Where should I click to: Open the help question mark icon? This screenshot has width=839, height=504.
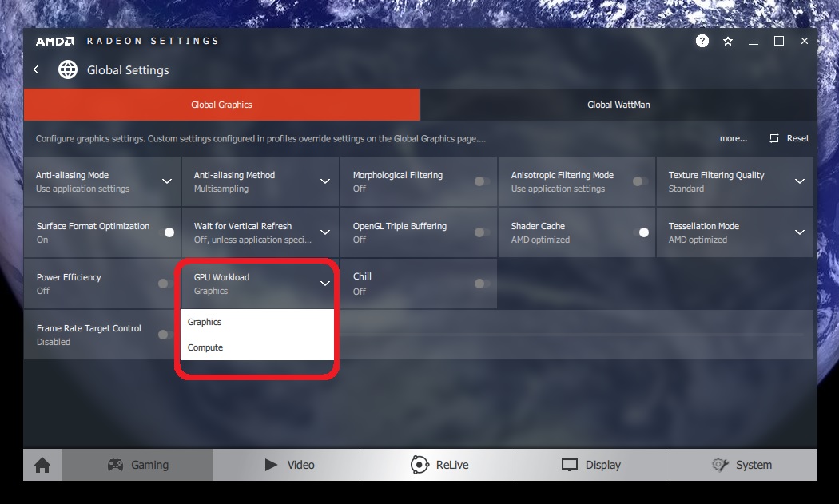(702, 41)
